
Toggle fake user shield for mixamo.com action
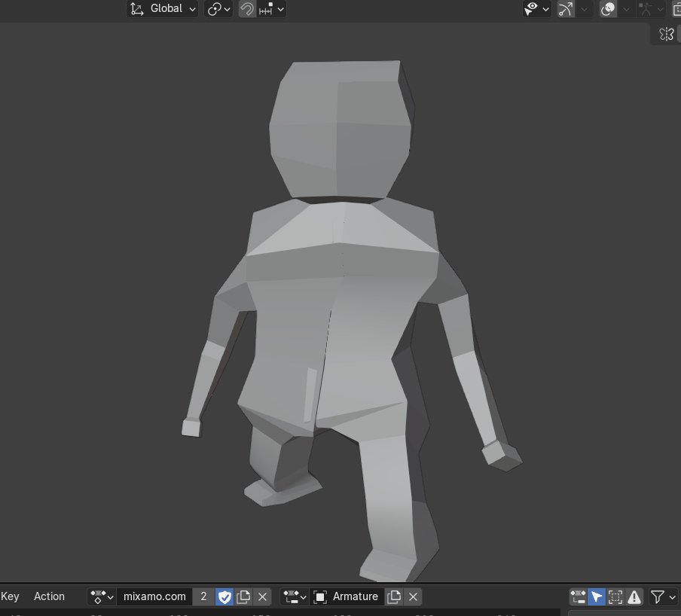[224, 596]
